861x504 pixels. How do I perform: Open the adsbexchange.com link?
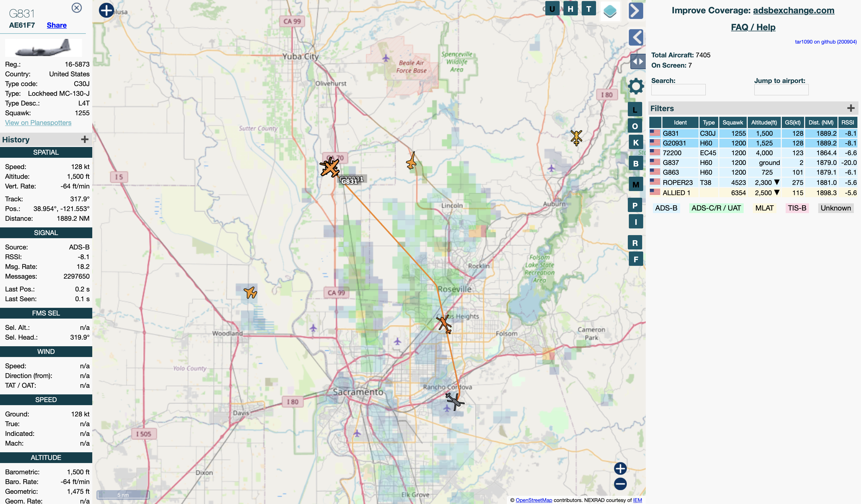[x=793, y=10]
